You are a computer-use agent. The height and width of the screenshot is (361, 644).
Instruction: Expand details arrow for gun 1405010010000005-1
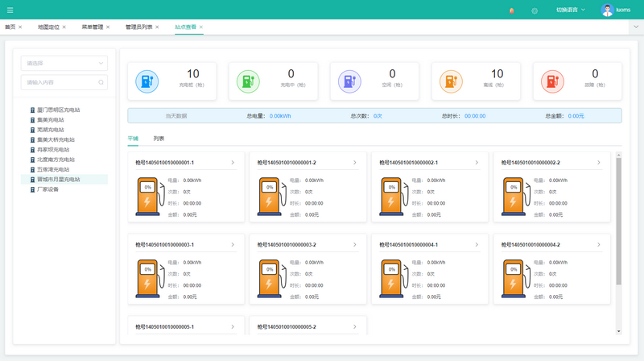click(233, 327)
